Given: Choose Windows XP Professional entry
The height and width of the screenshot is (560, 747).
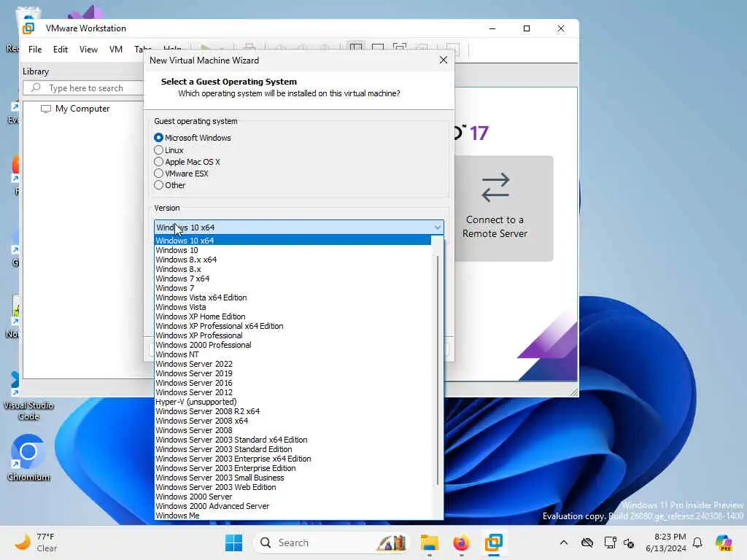Looking at the screenshot, I should coord(293,335).
